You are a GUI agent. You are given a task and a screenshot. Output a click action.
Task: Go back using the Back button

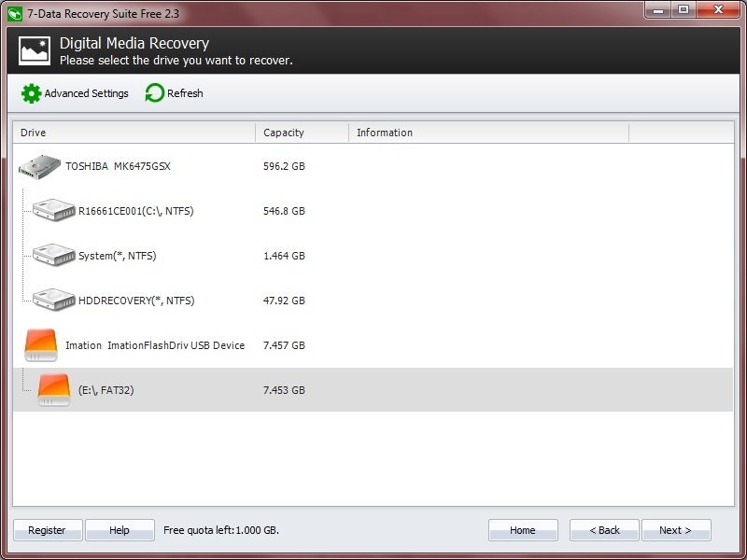point(604,529)
